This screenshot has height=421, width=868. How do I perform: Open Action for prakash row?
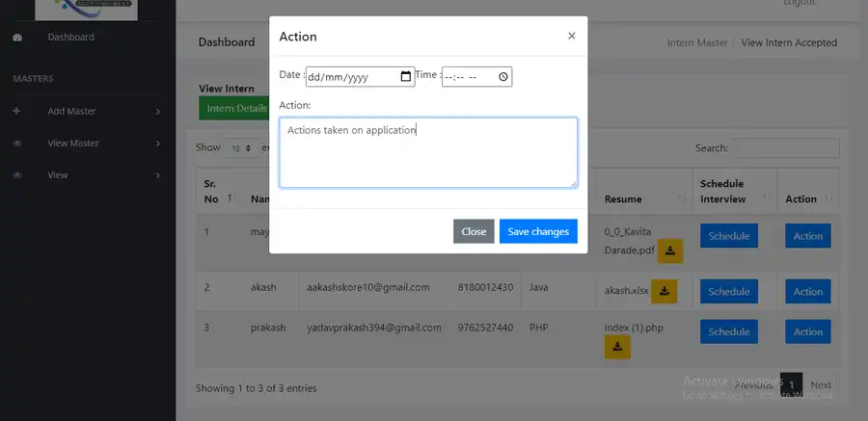807,331
